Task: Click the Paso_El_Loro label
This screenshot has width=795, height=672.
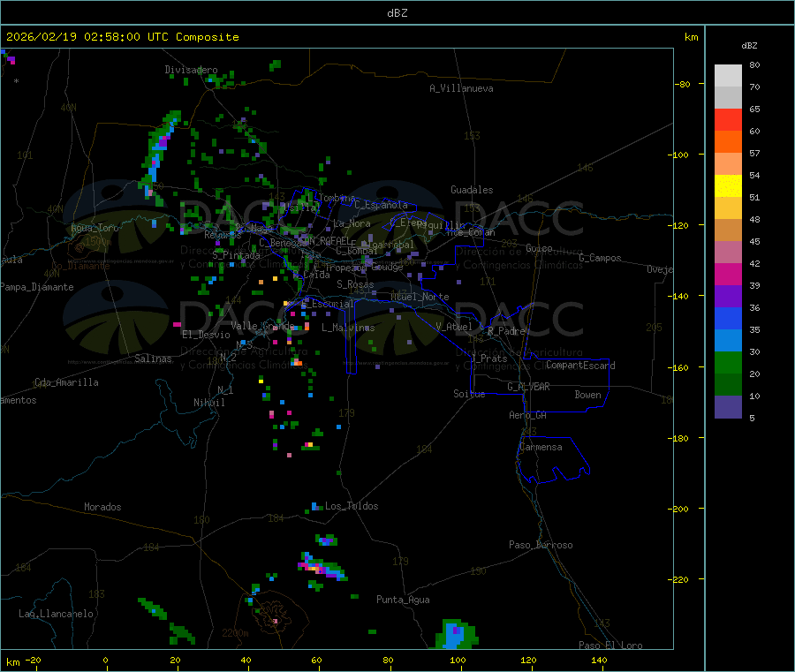Action: click(x=610, y=646)
